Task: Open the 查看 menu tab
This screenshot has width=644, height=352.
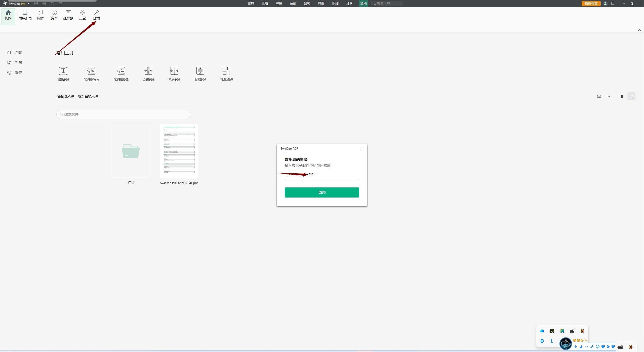Action: (x=265, y=4)
